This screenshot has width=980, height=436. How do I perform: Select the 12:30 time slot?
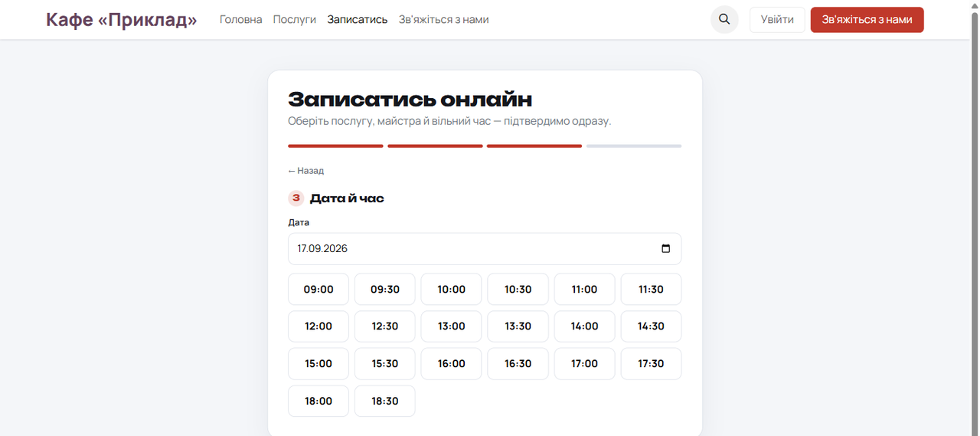[385, 326]
